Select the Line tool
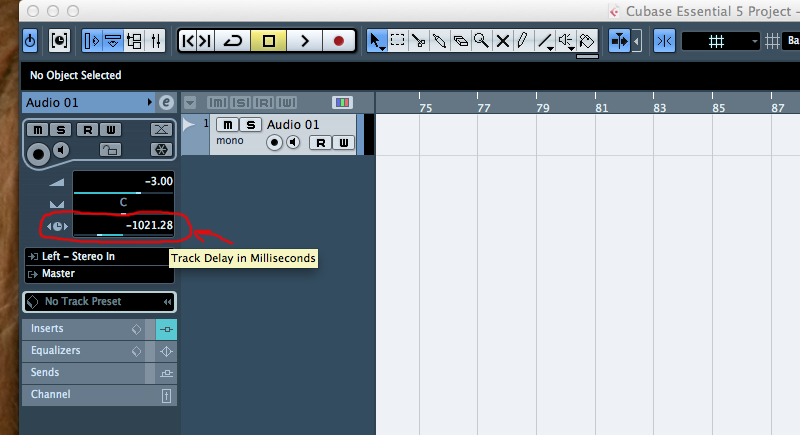Screen dimensions: 800x435 (x=544, y=41)
